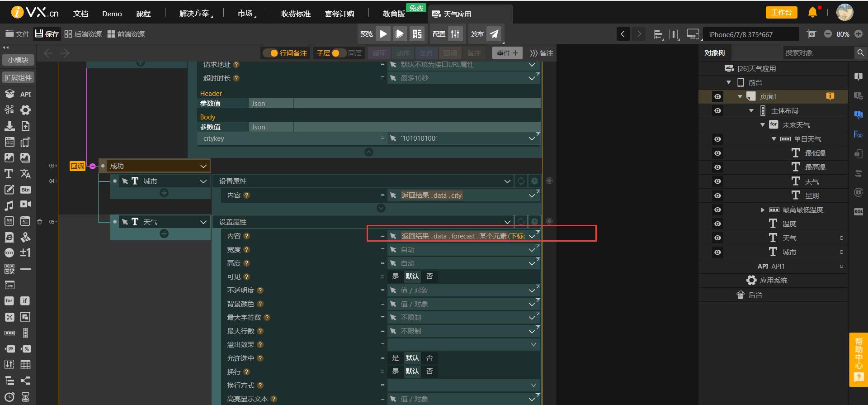Click the publish paper-plane icon

495,34
